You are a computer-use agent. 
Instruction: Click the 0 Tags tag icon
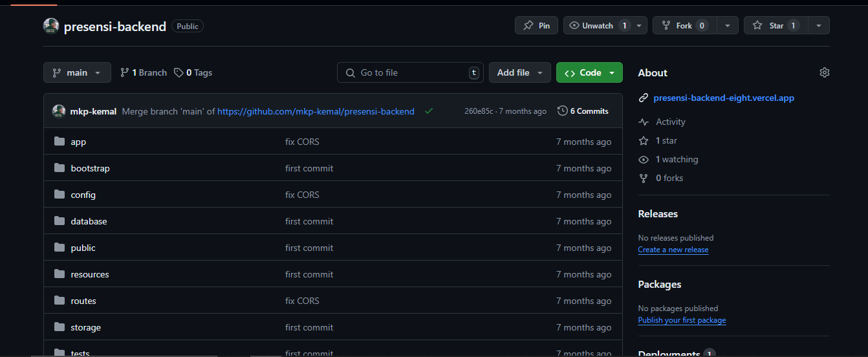[x=179, y=72]
